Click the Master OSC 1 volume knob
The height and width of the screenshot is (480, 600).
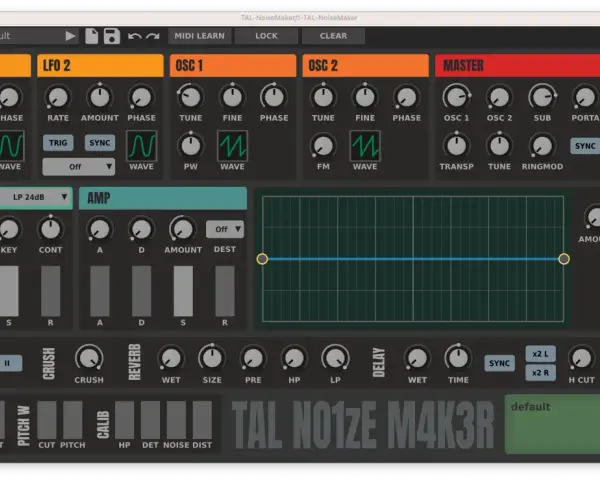(457, 97)
